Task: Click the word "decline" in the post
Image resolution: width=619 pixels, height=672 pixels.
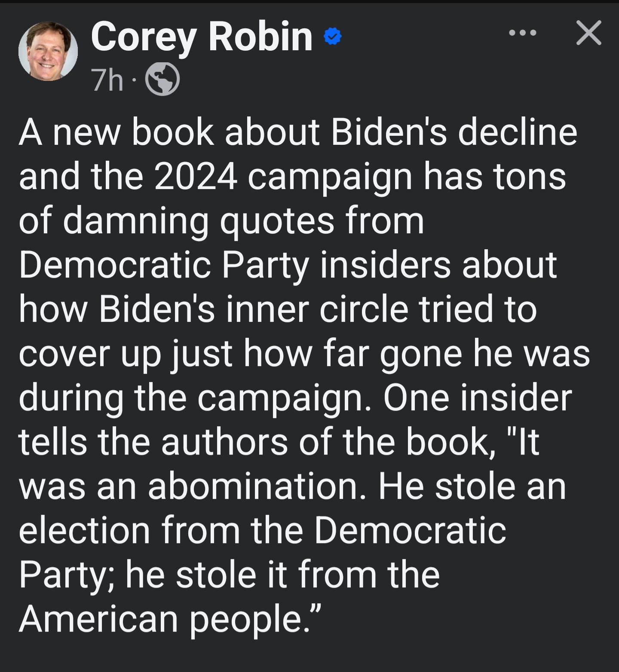Action: (x=518, y=132)
